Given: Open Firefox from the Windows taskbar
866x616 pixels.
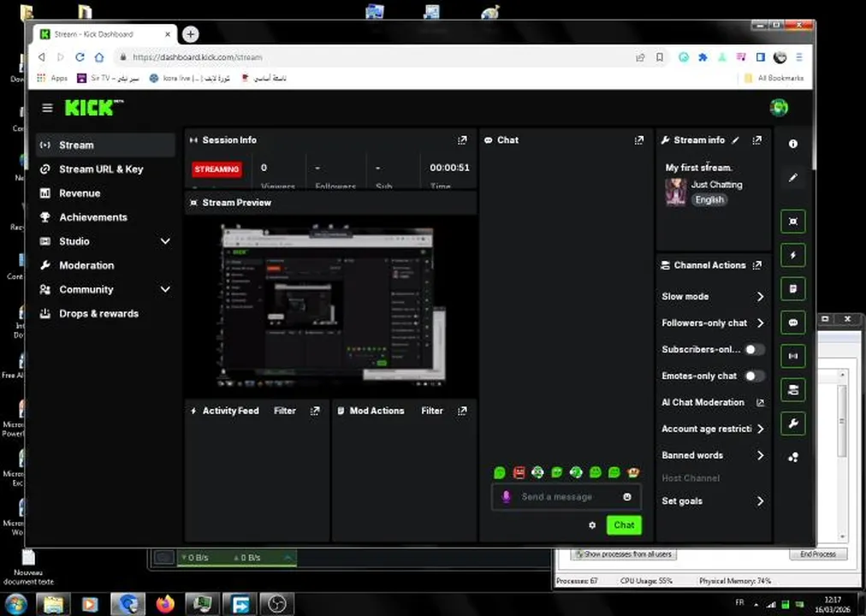Looking at the screenshot, I should point(165,604).
